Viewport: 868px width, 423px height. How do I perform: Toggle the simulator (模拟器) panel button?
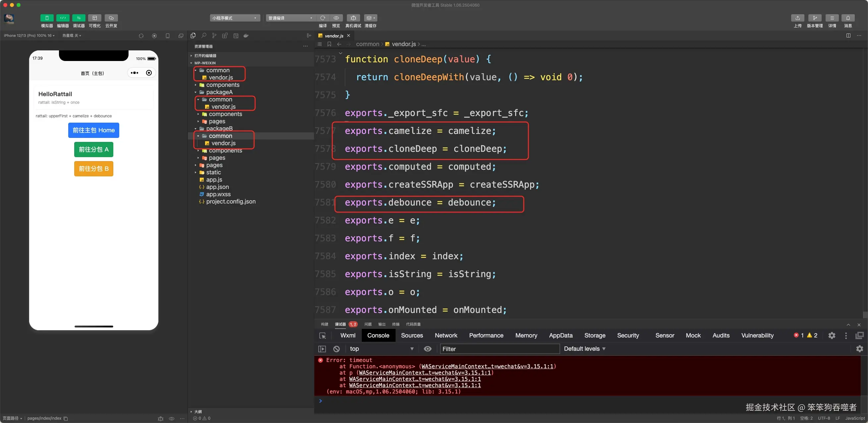click(x=47, y=18)
